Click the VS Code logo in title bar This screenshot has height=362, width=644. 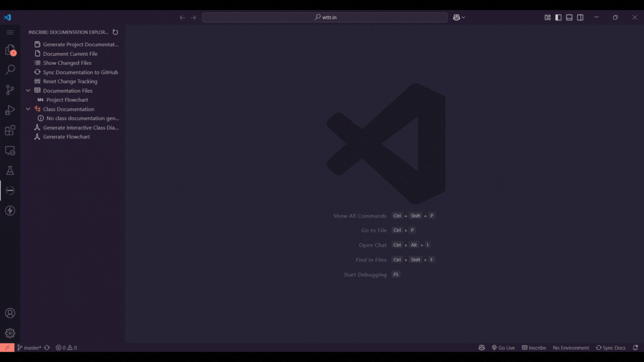(x=7, y=17)
